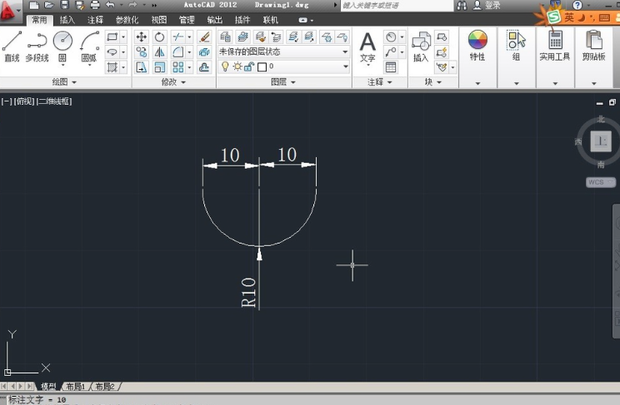The height and width of the screenshot is (405, 620).
Task: Click the Hatch tool icon
Action: tap(112, 67)
